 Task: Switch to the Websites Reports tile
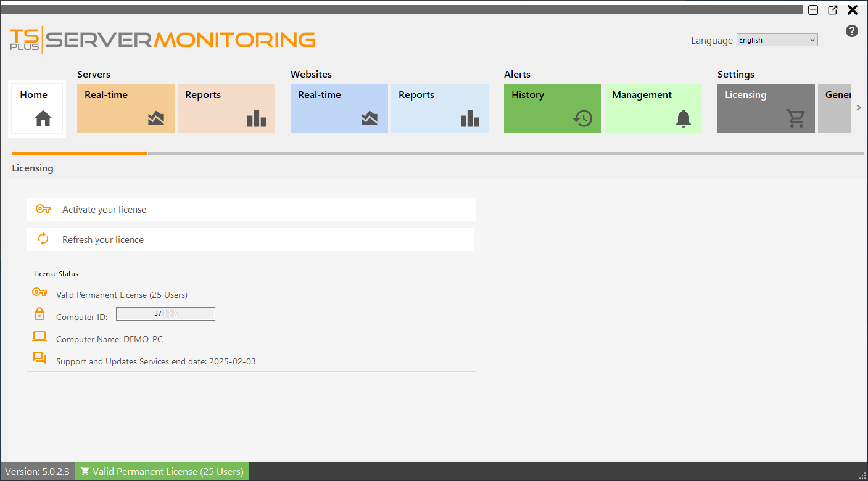(x=439, y=109)
